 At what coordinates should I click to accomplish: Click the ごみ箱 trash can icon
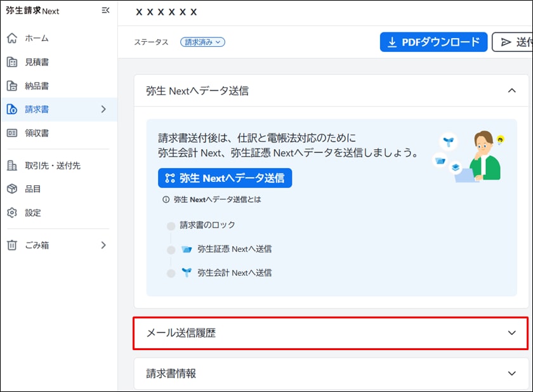[12, 245]
